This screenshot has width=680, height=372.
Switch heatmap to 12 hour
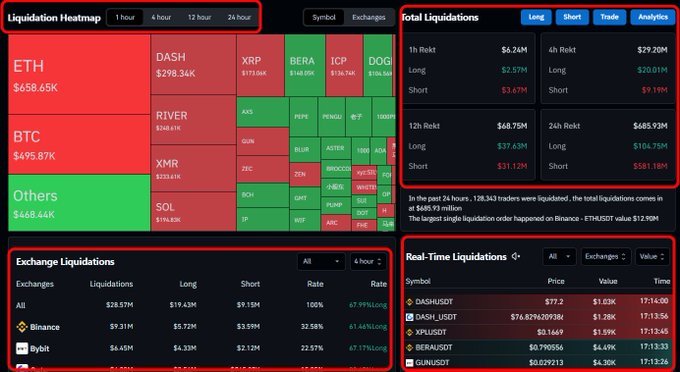click(x=199, y=17)
